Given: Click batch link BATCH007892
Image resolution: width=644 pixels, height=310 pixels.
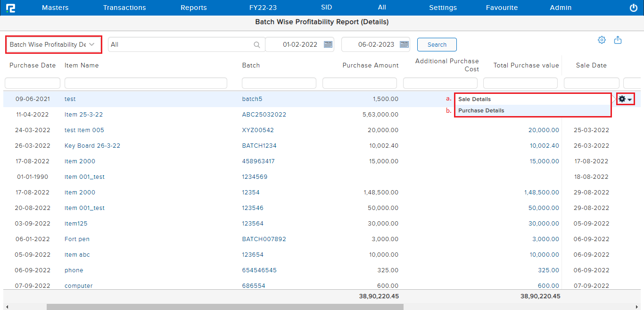Looking at the screenshot, I should point(264,239).
